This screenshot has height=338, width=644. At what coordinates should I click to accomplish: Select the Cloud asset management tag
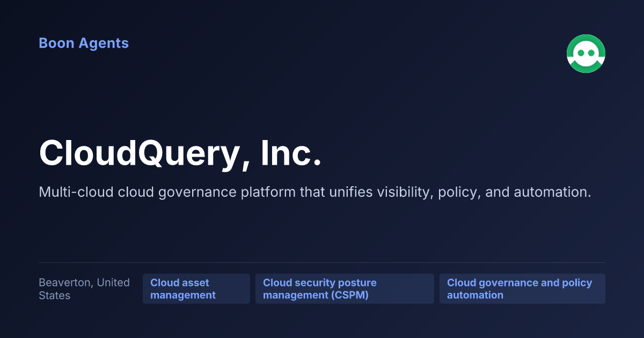196,289
